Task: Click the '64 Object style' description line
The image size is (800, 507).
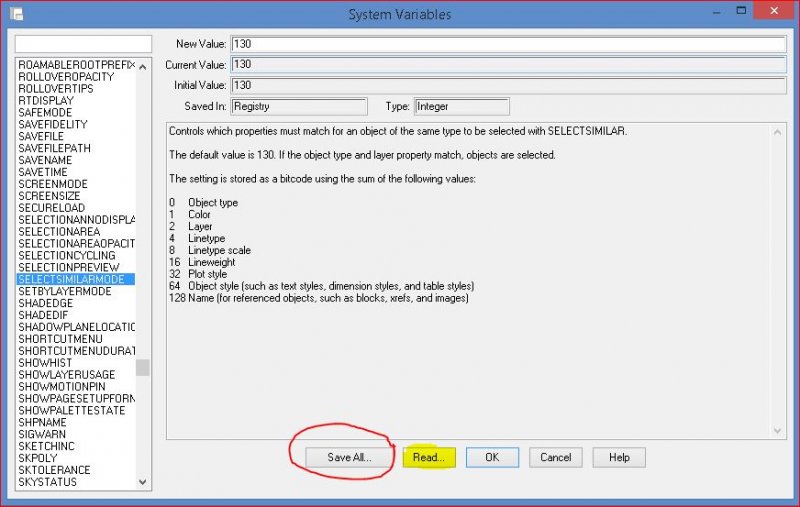Action: tap(321, 286)
